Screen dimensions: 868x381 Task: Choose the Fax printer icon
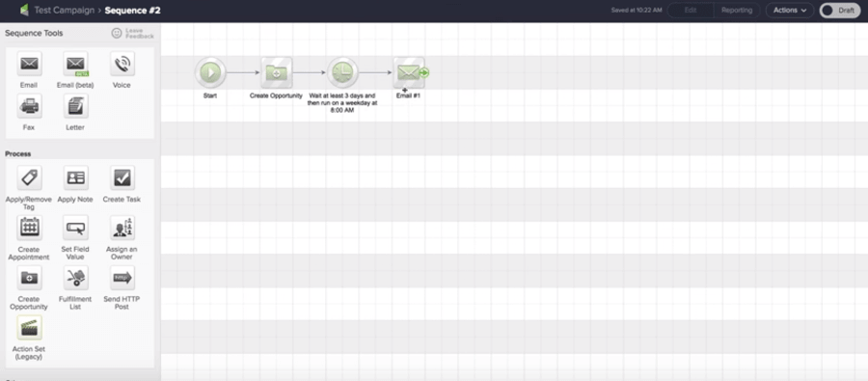29,106
